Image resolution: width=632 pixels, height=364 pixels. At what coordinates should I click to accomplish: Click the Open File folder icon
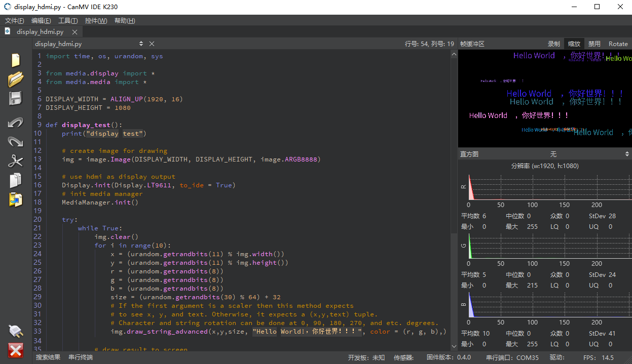click(x=16, y=79)
